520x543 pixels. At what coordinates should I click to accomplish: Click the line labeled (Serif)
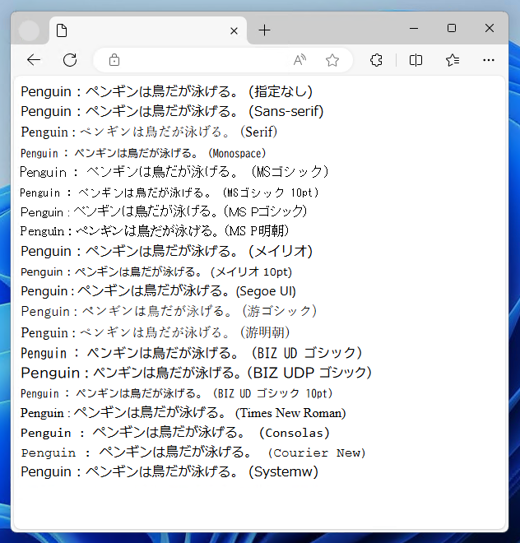(x=149, y=132)
